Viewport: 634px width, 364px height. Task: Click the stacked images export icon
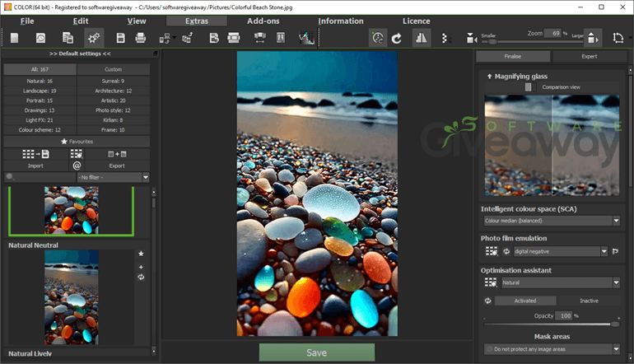click(x=187, y=38)
